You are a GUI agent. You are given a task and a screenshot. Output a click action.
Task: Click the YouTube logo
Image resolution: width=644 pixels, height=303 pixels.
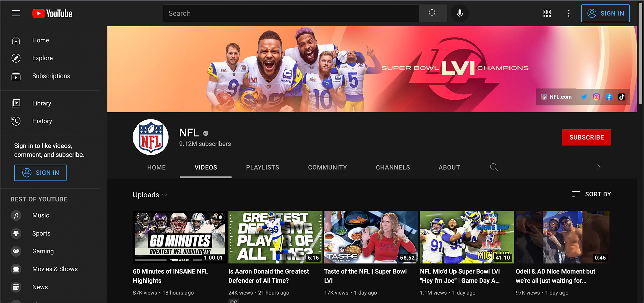(x=52, y=13)
